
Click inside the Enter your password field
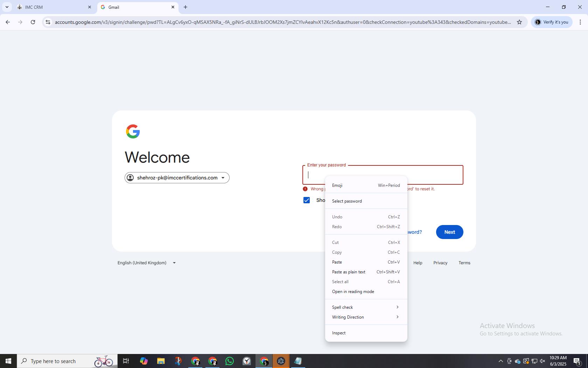(383, 175)
